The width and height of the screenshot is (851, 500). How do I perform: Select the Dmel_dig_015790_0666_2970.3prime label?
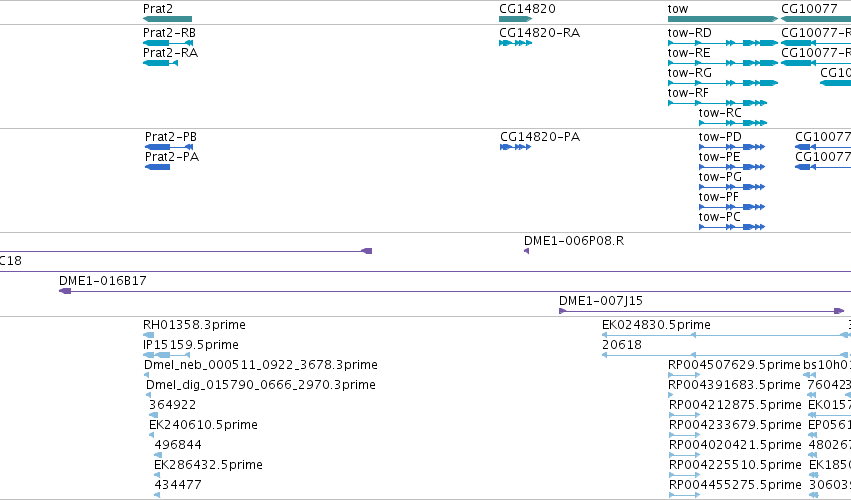261,385
